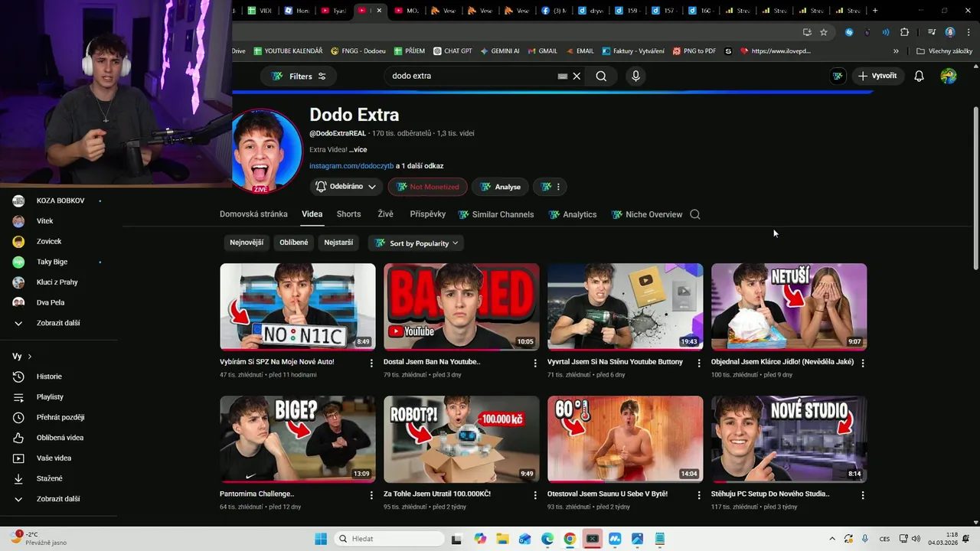Open the Všechny záložky bookmarks folder
The image size is (980, 551).
pyautogui.click(x=944, y=51)
